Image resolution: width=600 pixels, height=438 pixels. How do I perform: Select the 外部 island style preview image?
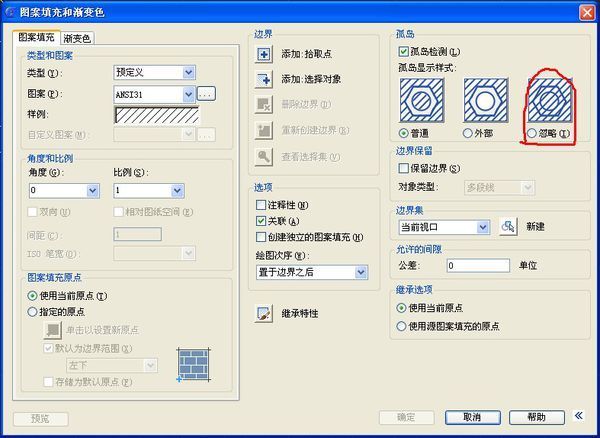coord(482,101)
